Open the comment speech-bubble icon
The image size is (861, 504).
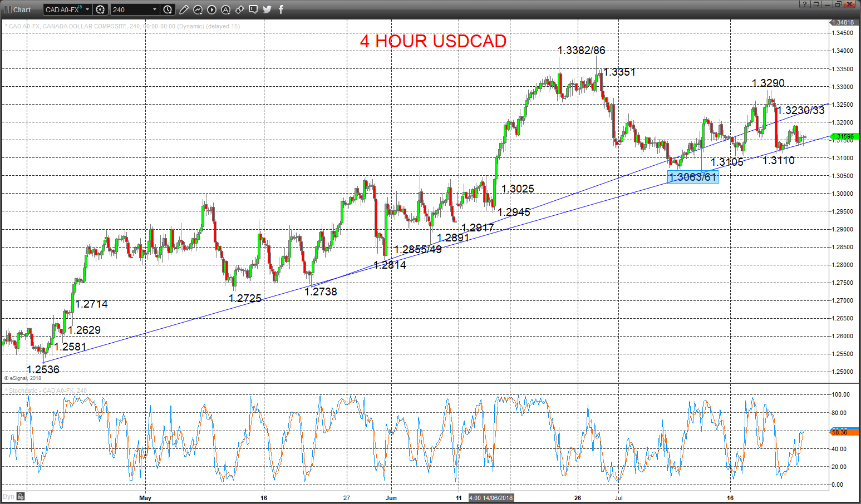(x=253, y=9)
